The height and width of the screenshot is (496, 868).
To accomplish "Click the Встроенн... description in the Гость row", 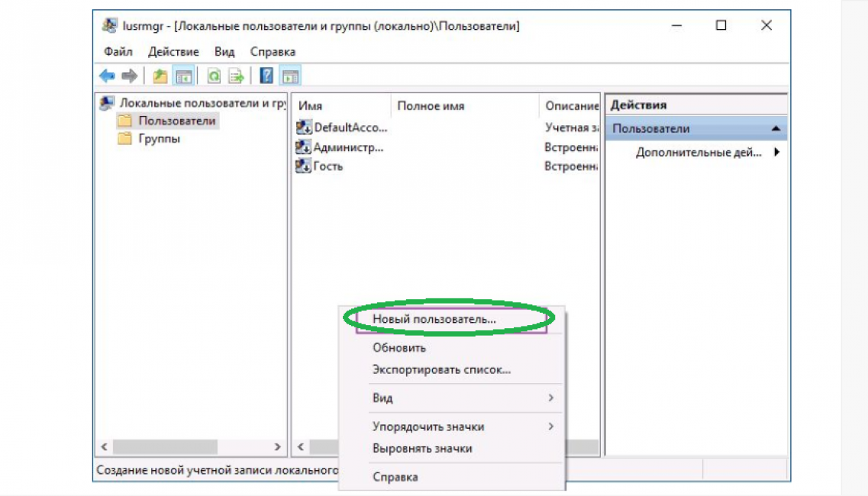I will (571, 166).
